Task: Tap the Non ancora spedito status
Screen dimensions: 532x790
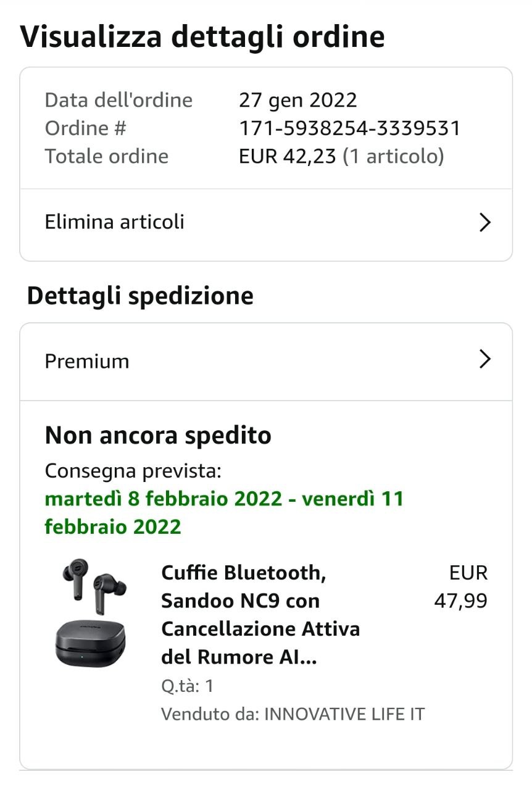Action: 158,436
